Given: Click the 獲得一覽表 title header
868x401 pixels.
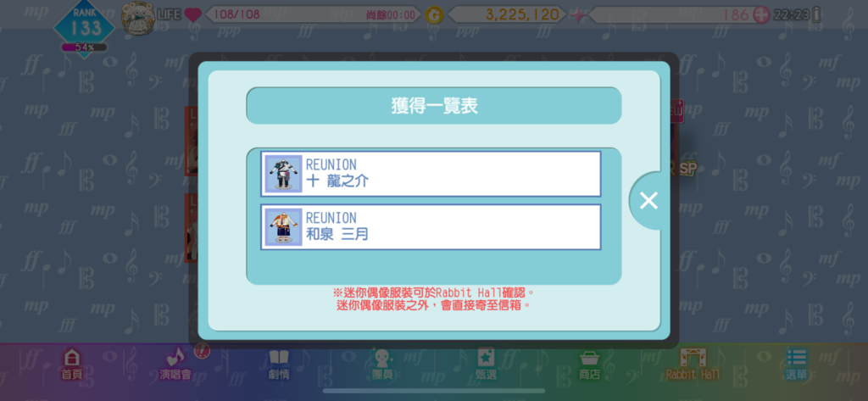Looking at the screenshot, I should 434,106.
